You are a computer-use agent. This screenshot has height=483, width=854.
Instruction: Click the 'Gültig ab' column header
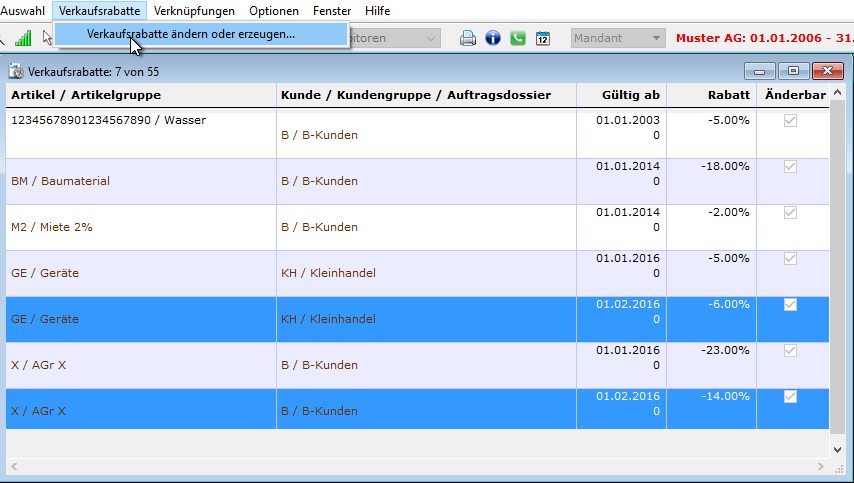point(621,95)
